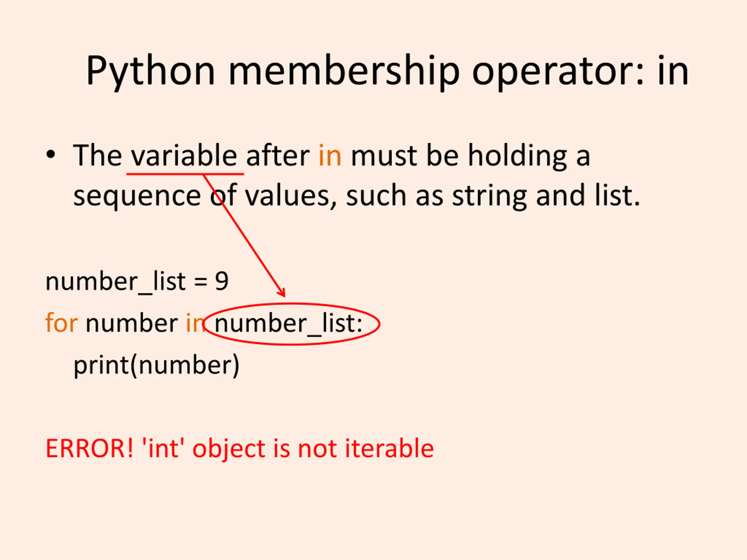Click the word "number" after the "for" keyword

132,323
